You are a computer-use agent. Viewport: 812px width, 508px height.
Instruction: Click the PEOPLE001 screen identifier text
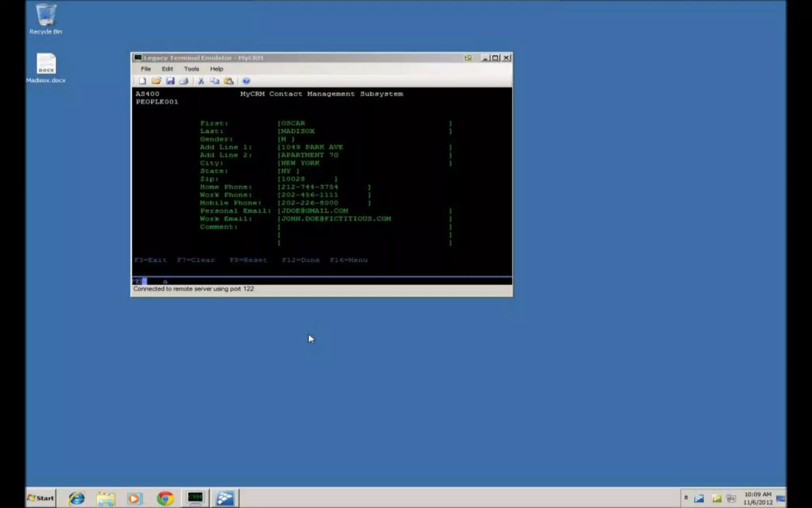[157, 102]
